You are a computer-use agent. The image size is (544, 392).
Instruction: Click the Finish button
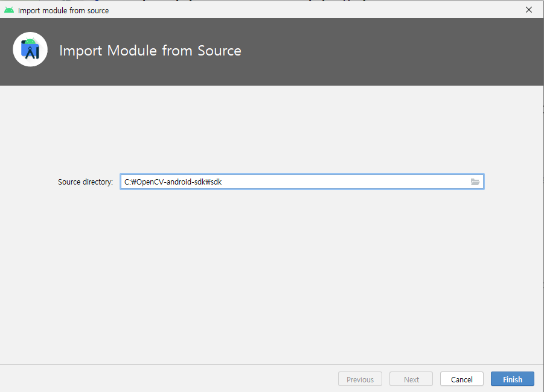click(513, 379)
